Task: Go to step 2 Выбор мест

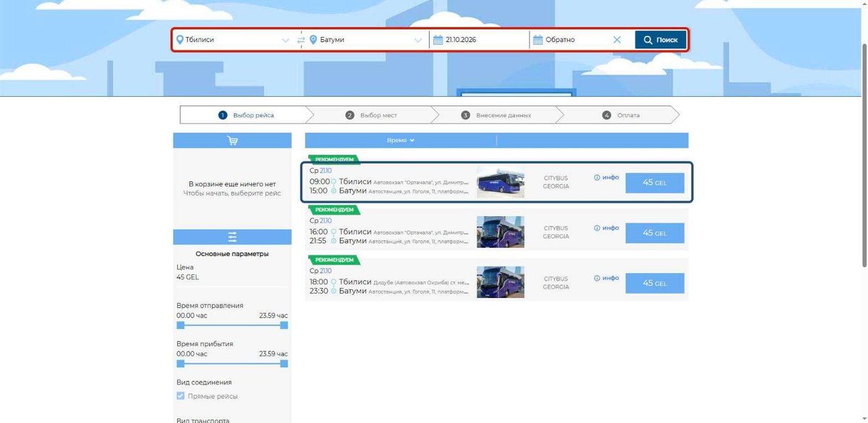Action: [371, 115]
